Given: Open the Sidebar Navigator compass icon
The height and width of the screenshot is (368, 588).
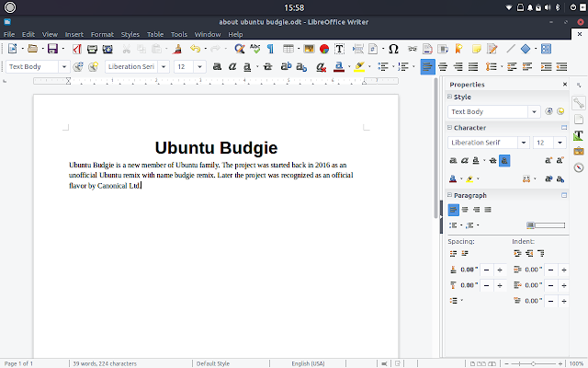Looking at the screenshot, I should [x=579, y=167].
